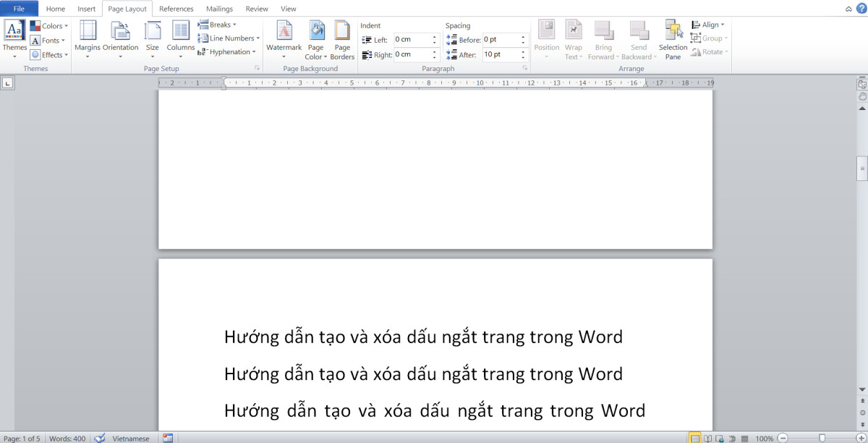868x443 pixels.
Task: Click the macro recording icon
Action: click(x=168, y=438)
